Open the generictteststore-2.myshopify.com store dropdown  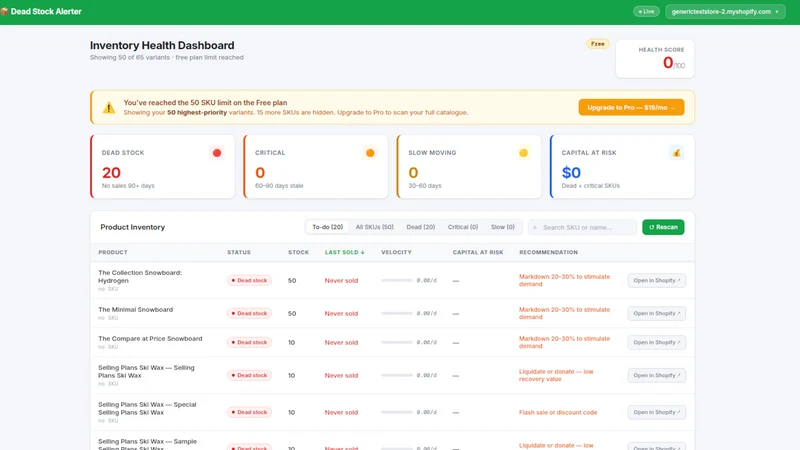tap(725, 11)
